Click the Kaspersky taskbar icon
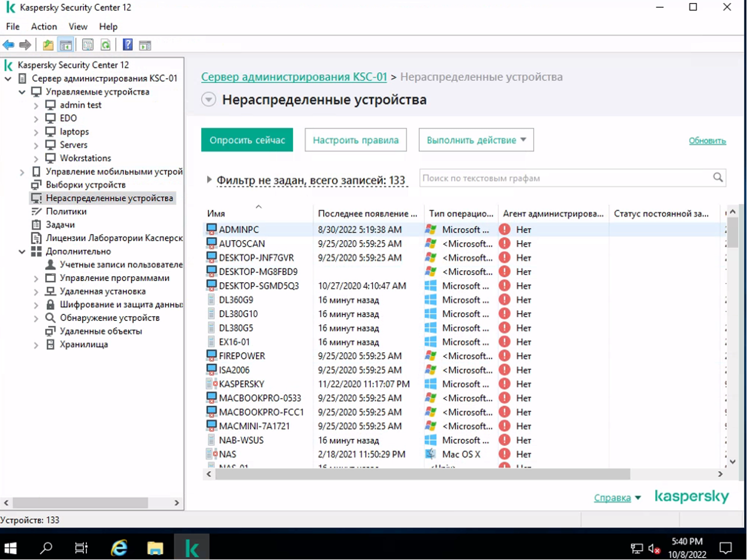 click(192, 548)
